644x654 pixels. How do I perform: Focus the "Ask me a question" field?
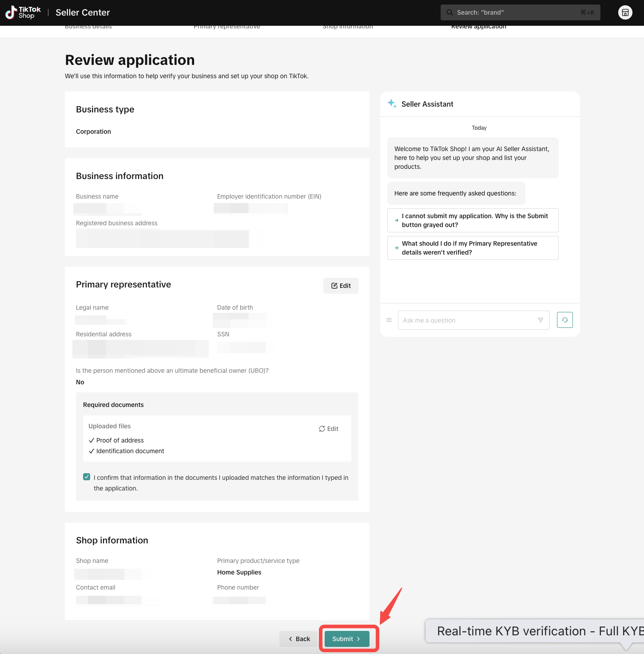(x=469, y=320)
